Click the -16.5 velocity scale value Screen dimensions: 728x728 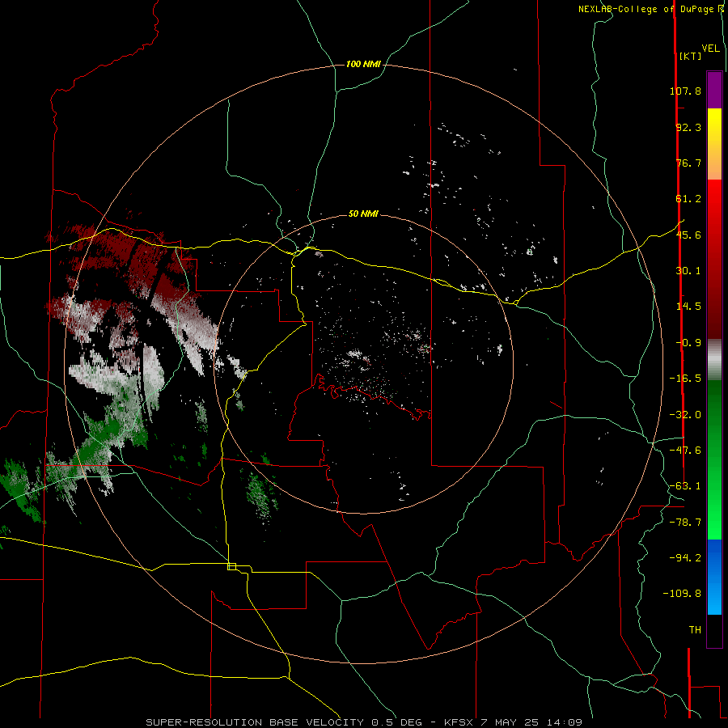click(685, 379)
